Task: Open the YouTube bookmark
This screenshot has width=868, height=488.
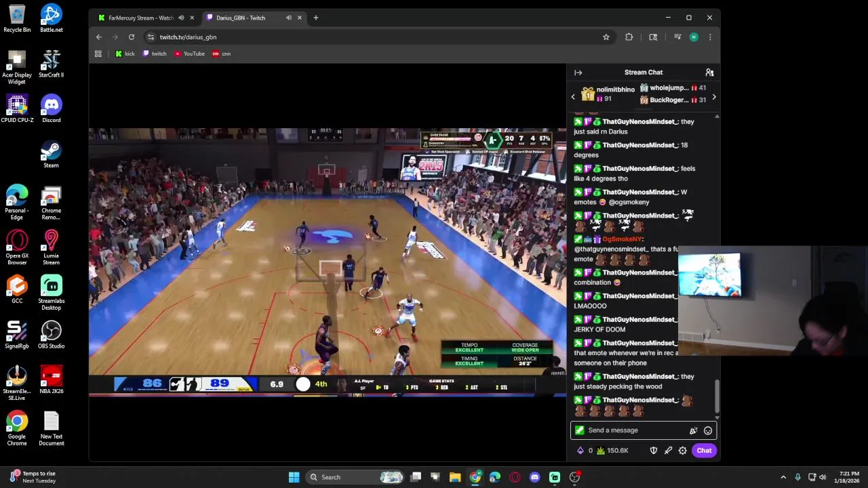Action: [x=189, y=54]
